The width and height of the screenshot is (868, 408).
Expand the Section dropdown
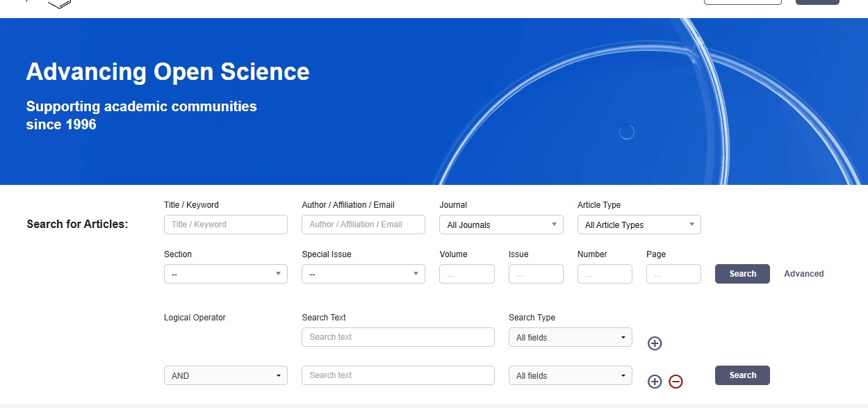[x=226, y=274]
